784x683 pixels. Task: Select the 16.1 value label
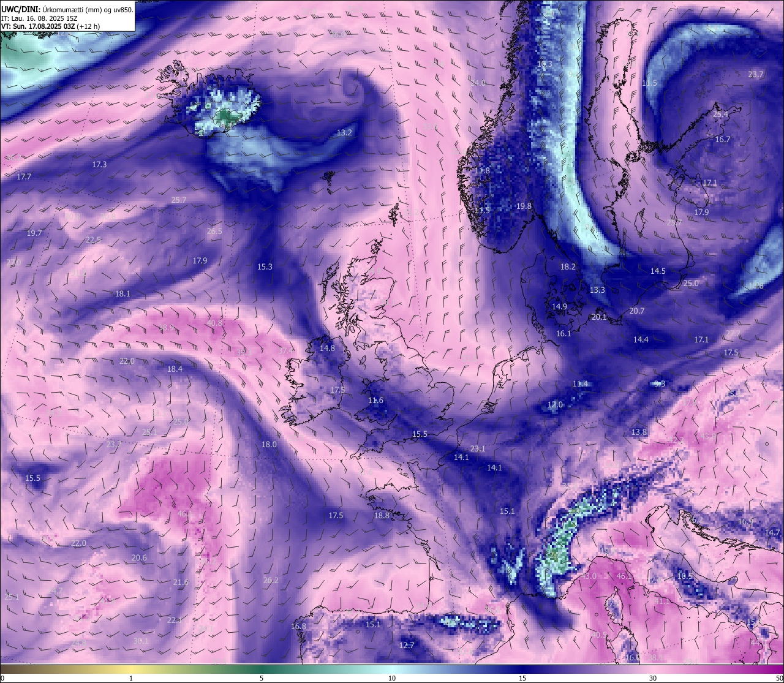[x=563, y=334]
